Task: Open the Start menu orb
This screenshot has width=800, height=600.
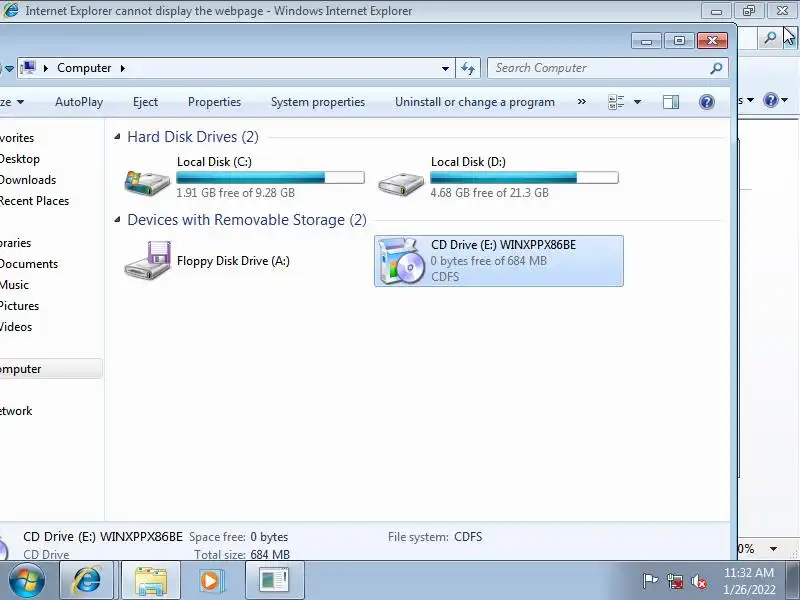Action: pos(27,581)
